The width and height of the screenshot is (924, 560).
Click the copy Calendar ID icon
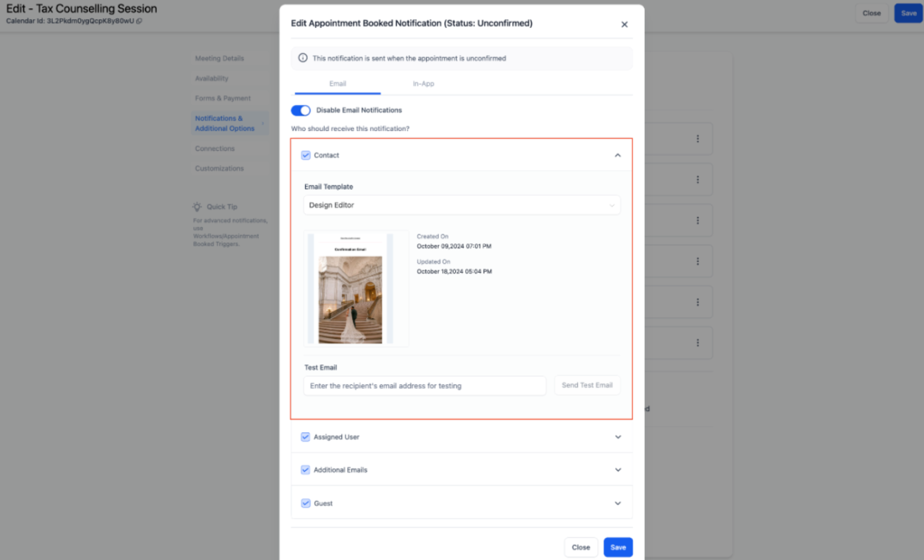tap(140, 21)
